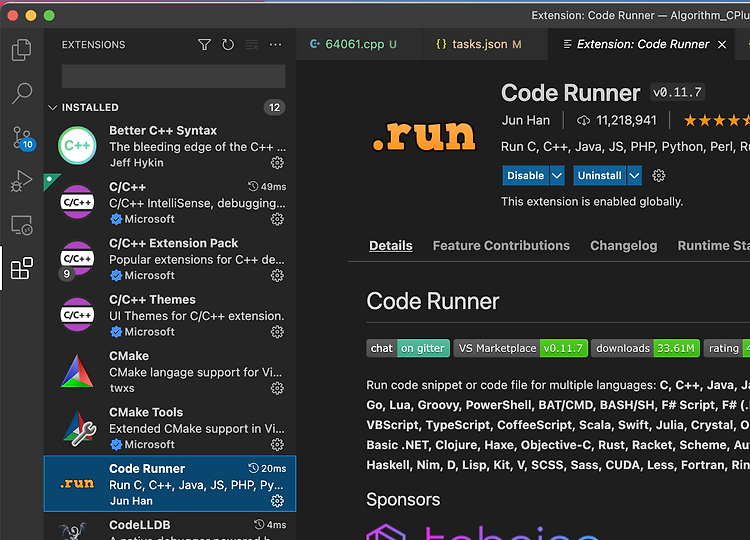Select the C/C++ extension row
Image resolution: width=750 pixels, height=540 pixels.
(170, 202)
